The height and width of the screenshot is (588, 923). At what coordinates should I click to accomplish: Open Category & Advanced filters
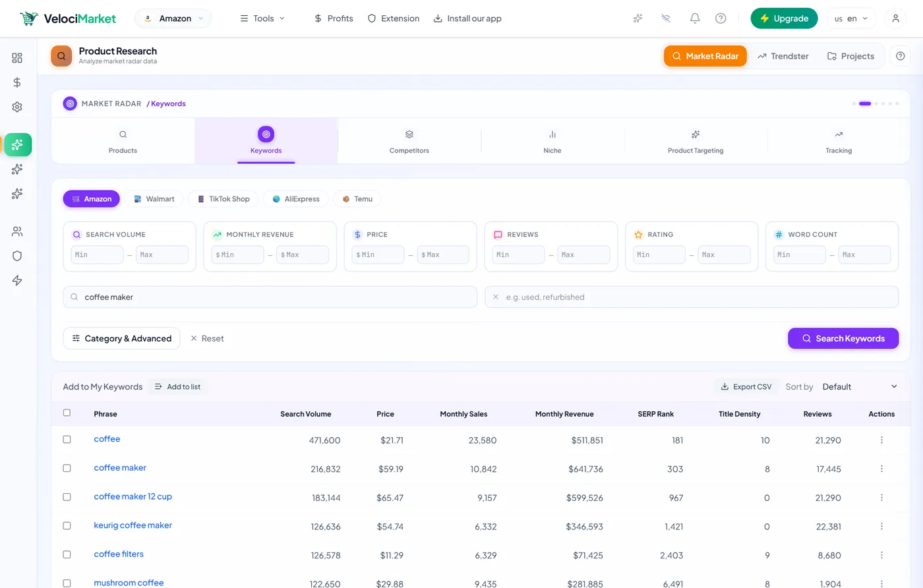[x=122, y=338]
